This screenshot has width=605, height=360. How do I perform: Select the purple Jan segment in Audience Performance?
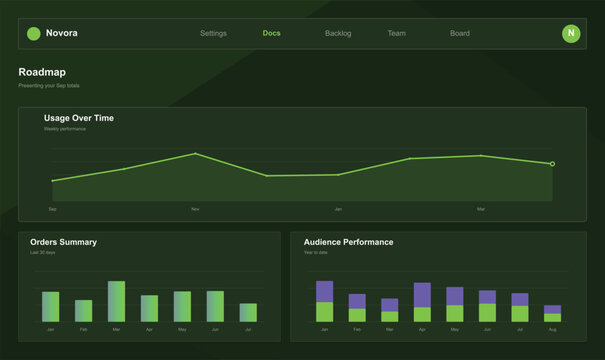(x=324, y=291)
